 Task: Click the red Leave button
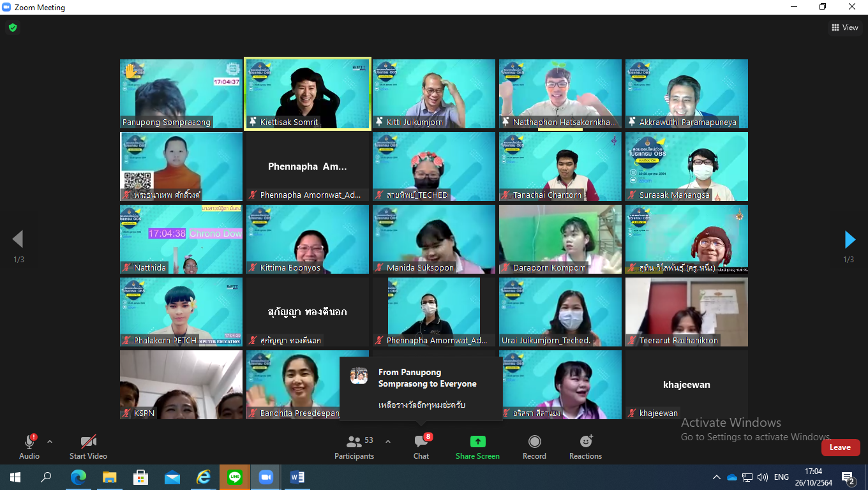coord(840,447)
